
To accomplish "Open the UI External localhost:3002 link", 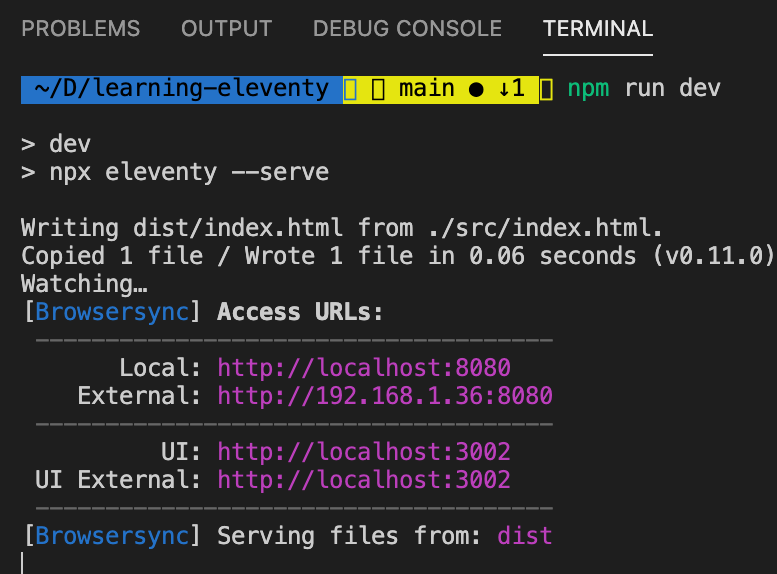I will 364,480.
